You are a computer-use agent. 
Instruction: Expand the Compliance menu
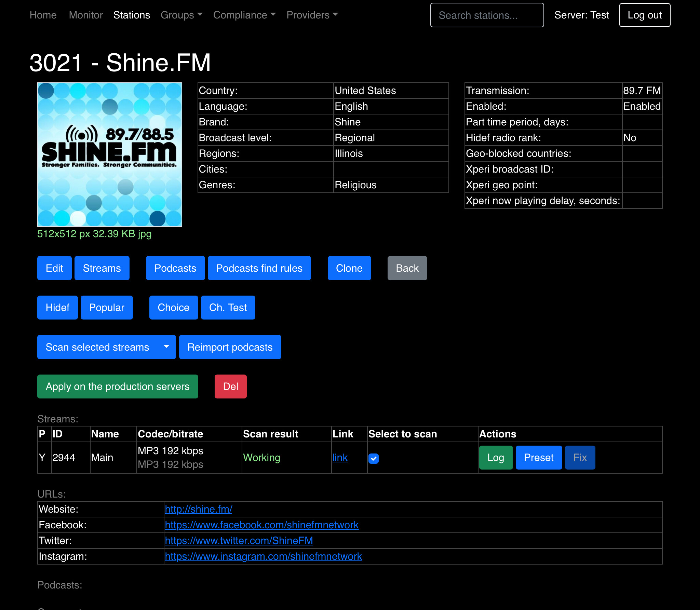(244, 15)
